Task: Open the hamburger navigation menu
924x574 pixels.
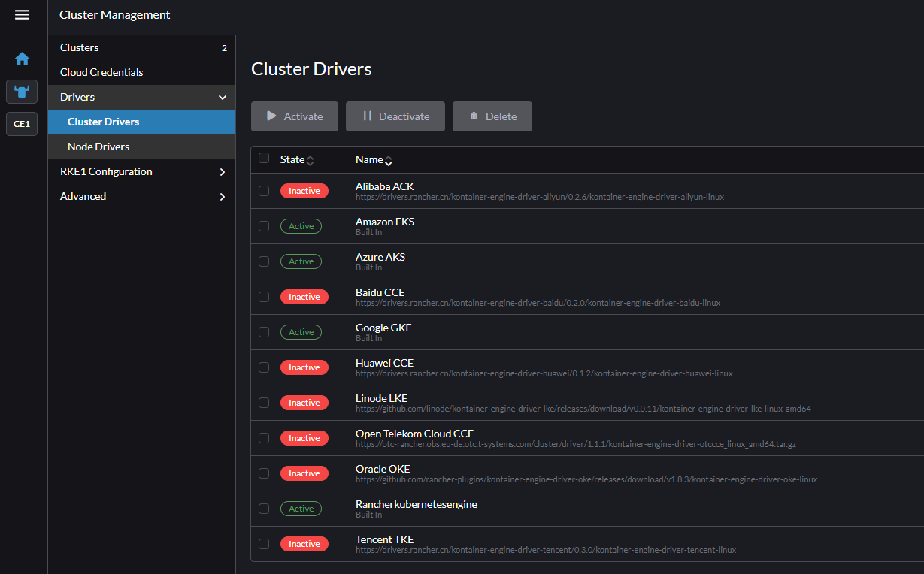Action: tap(21, 14)
